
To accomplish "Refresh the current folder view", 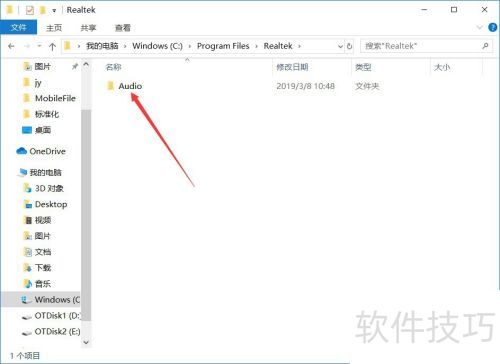I will click(x=349, y=46).
